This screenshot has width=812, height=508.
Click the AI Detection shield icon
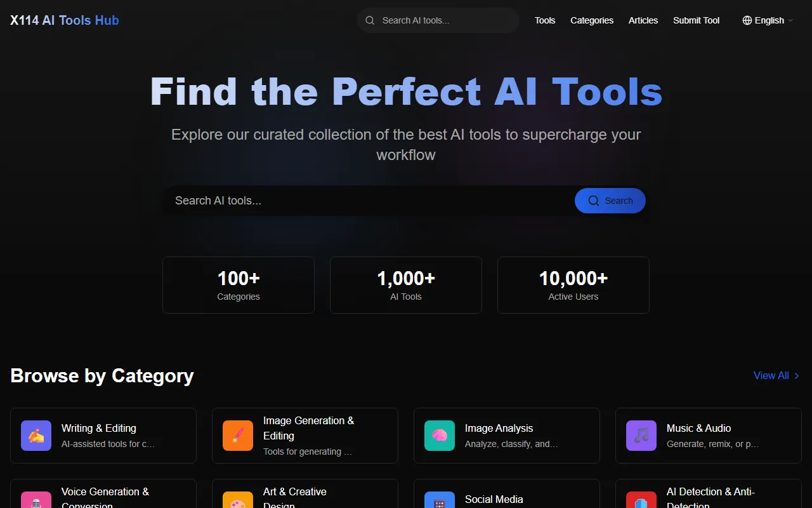[x=641, y=501]
